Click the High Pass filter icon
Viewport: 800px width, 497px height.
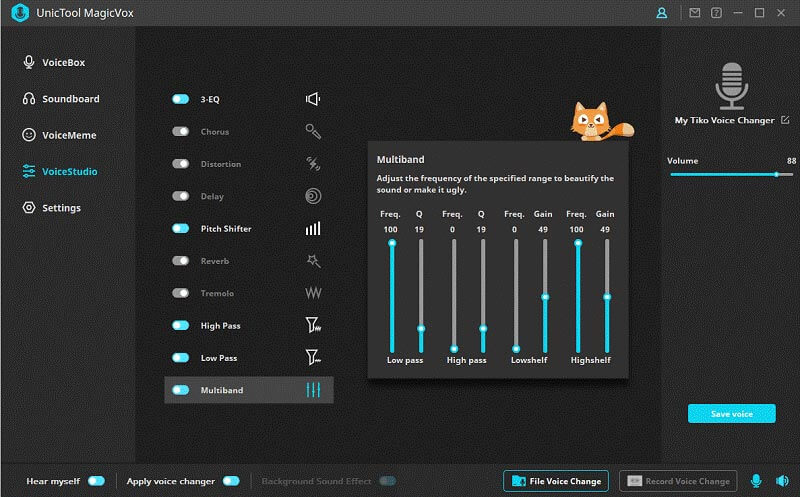pyautogui.click(x=313, y=325)
